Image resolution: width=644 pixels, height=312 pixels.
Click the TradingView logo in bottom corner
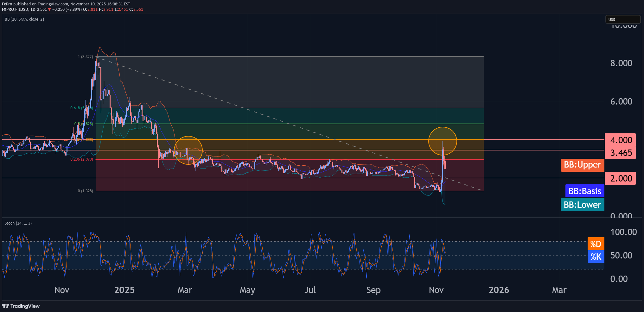21,306
